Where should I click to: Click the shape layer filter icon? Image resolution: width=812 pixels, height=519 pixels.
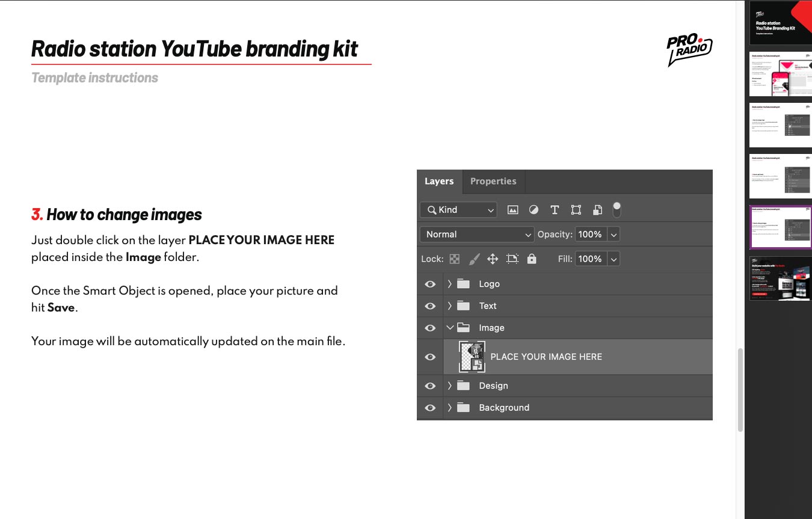[x=576, y=210]
